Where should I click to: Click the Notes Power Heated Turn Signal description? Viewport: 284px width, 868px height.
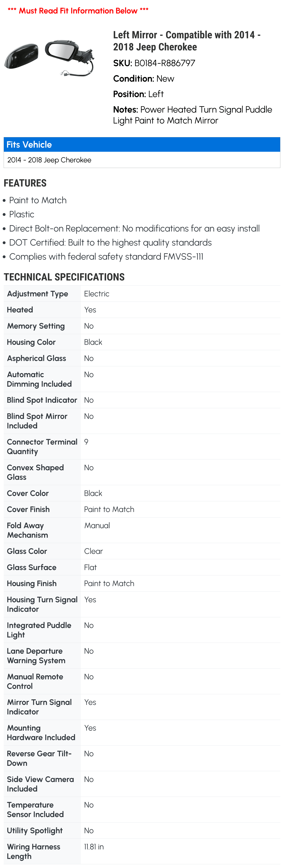[x=192, y=115]
